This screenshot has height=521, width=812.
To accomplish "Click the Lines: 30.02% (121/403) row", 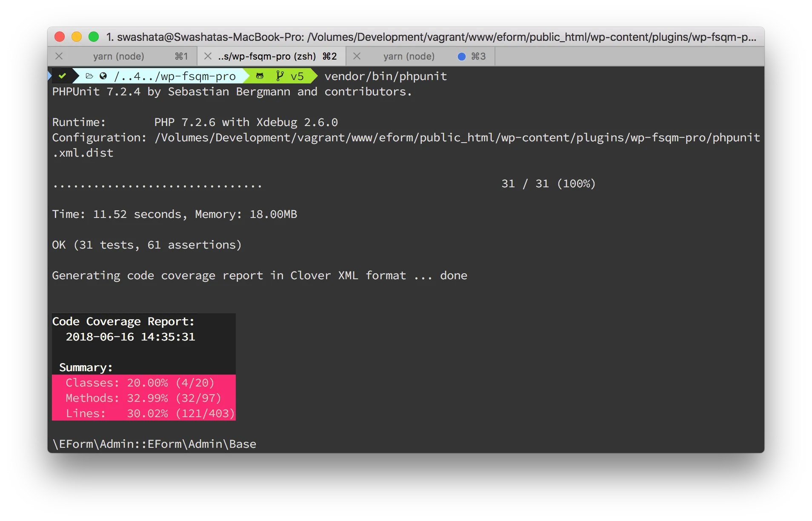I will (x=144, y=413).
